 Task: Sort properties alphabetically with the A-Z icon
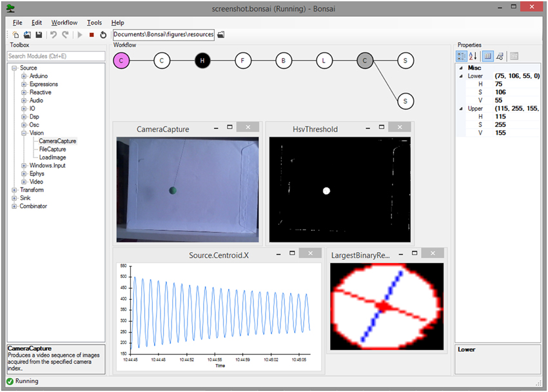coord(471,56)
